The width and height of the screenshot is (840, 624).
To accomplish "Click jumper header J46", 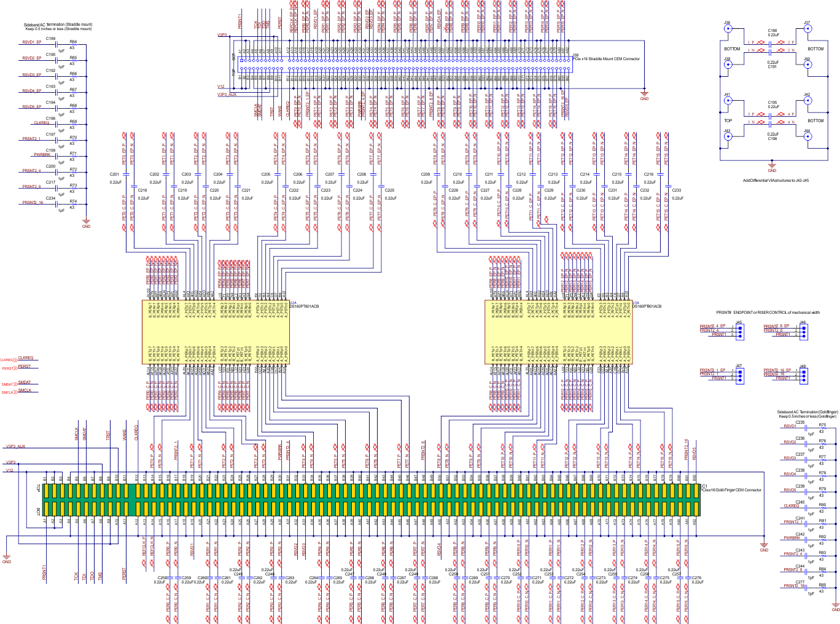I will (803, 331).
